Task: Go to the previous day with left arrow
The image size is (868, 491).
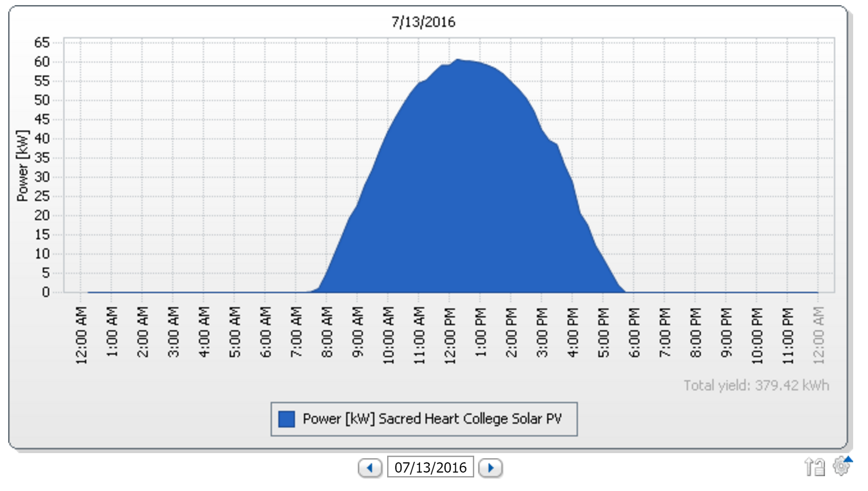Action: 370,467
